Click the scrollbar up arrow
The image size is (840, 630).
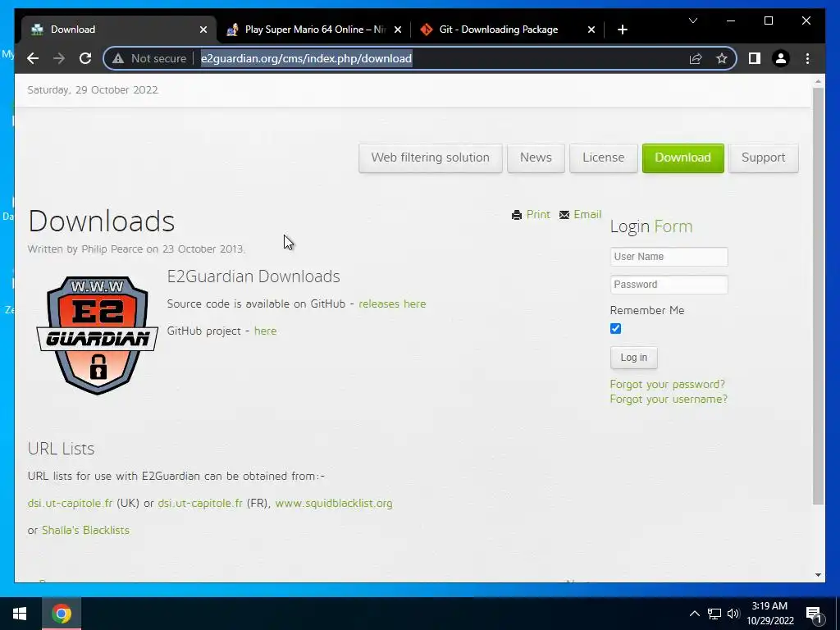818,81
